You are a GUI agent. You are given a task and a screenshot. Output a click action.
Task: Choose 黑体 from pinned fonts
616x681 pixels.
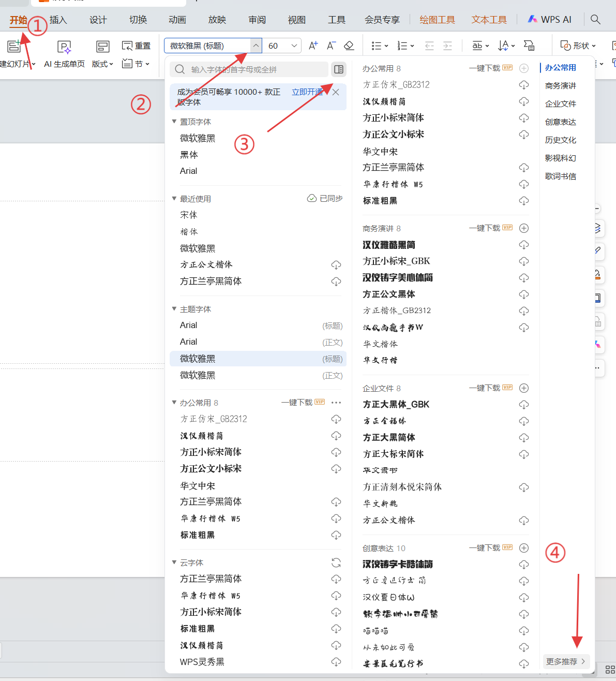(x=189, y=155)
